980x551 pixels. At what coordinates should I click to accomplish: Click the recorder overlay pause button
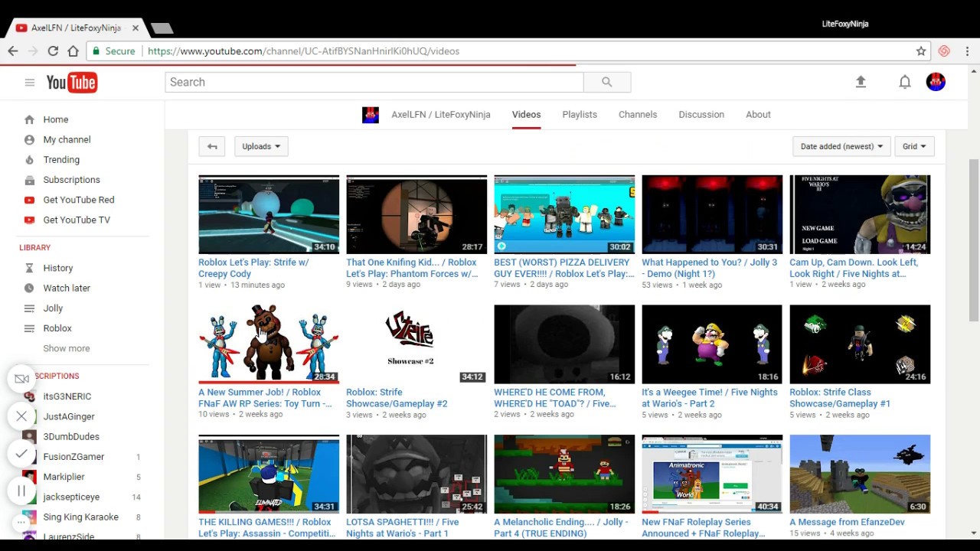pos(21,491)
